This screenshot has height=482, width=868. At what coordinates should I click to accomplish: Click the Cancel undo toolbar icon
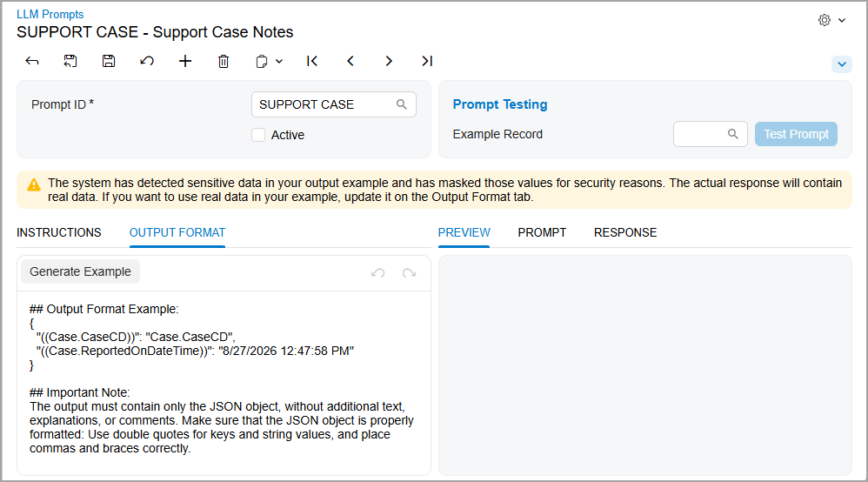147,61
